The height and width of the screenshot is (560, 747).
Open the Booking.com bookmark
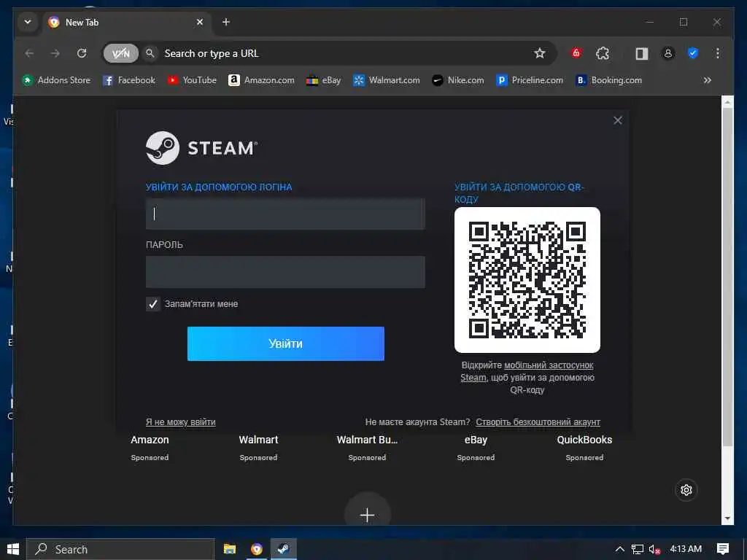point(609,80)
